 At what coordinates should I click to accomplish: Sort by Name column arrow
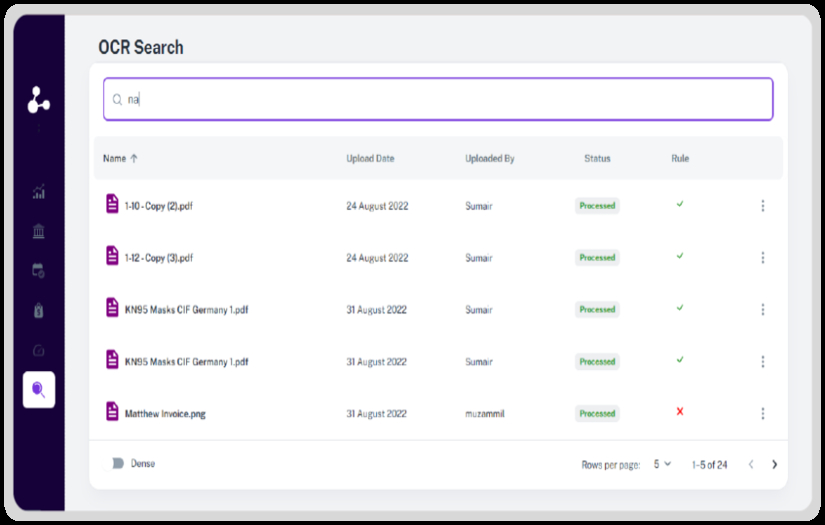coord(134,158)
